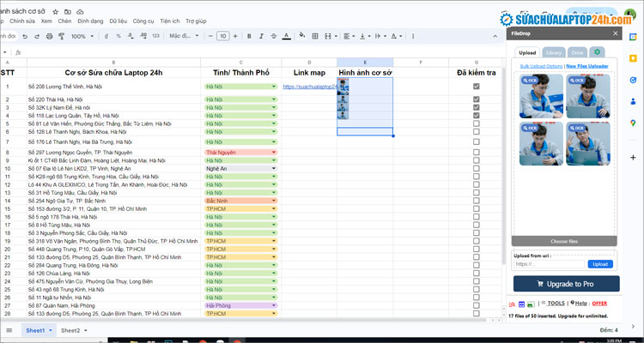644x343 pixels.
Task: Click the all sheets list icon
Action: pos(9,330)
